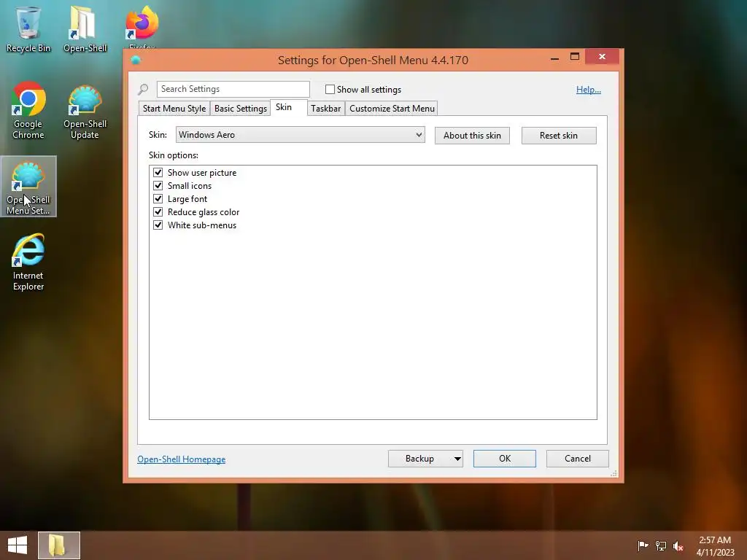Select the Google Chrome desktop icon
The width and height of the screenshot is (747, 560).
(28, 111)
